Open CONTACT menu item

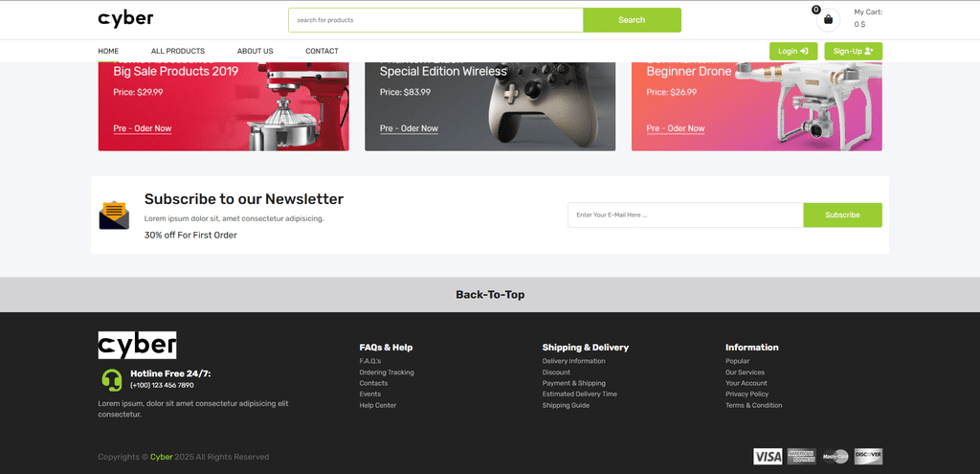(322, 52)
